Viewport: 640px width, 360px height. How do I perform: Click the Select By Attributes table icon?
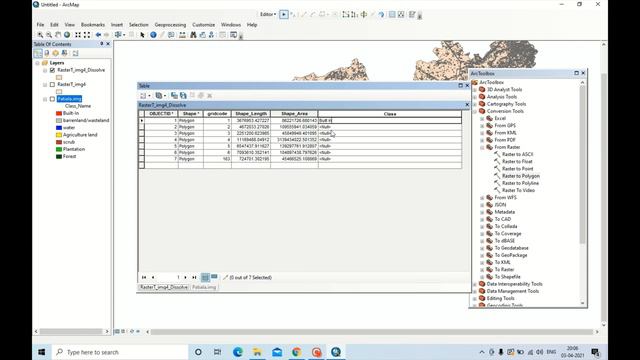(174, 96)
